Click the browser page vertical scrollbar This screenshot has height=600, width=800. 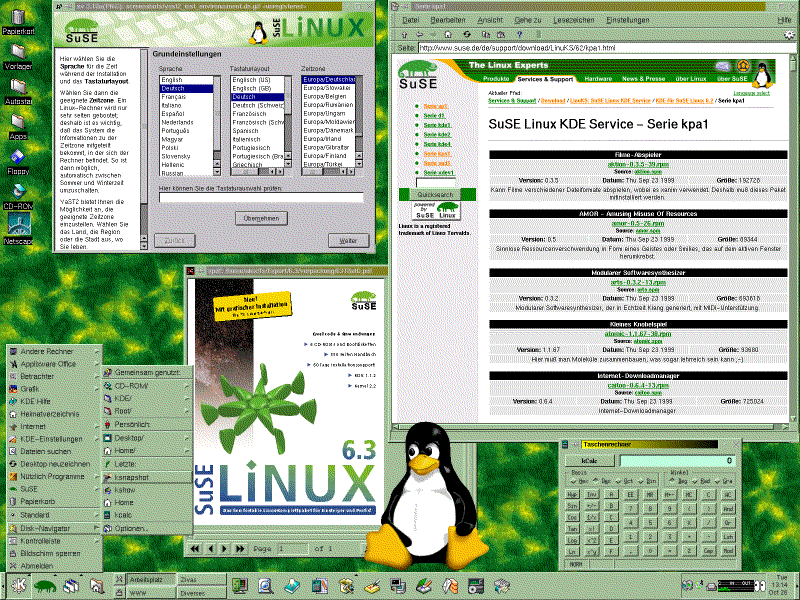pos(792,239)
